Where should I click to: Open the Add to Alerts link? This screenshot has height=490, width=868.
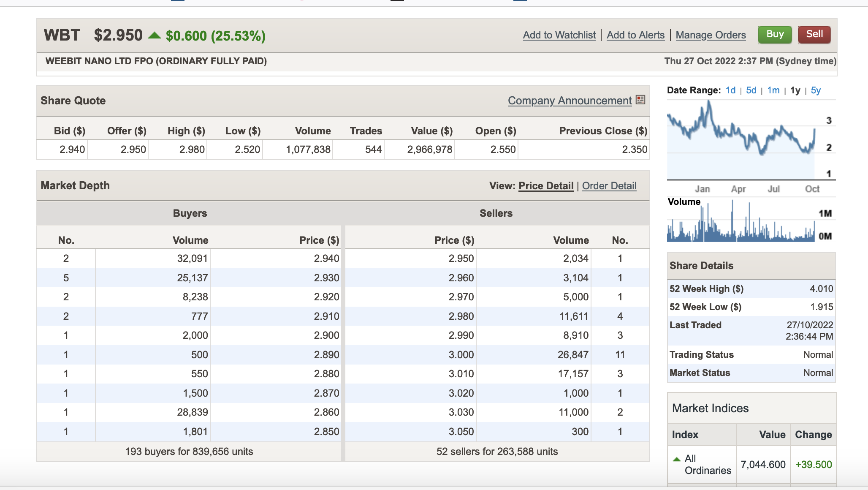635,35
